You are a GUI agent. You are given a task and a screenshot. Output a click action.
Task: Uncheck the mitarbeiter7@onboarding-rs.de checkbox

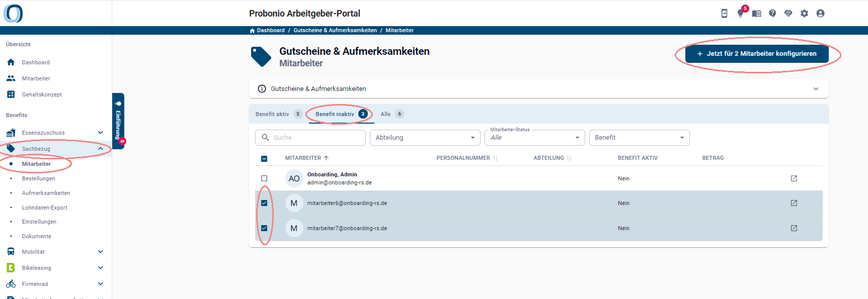[264, 228]
